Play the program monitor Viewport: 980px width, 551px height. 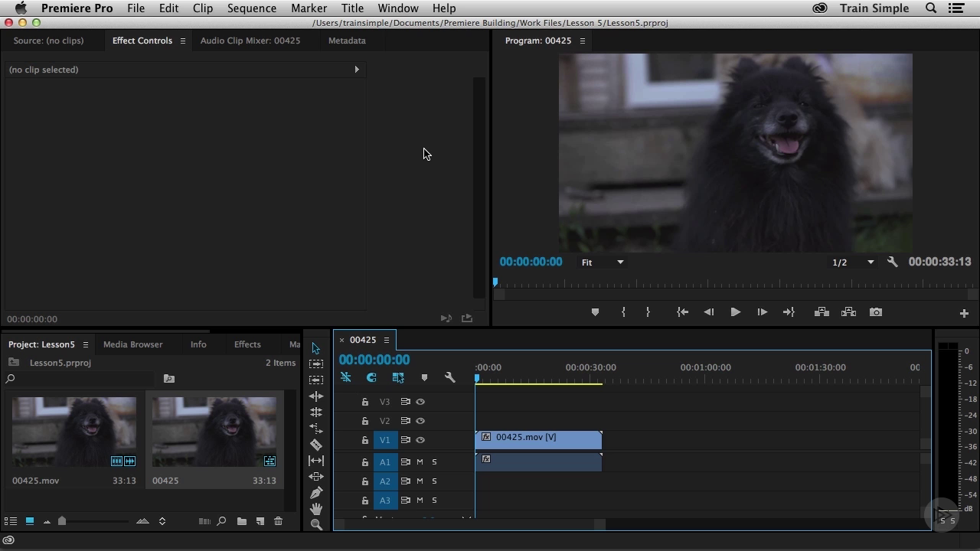(735, 312)
